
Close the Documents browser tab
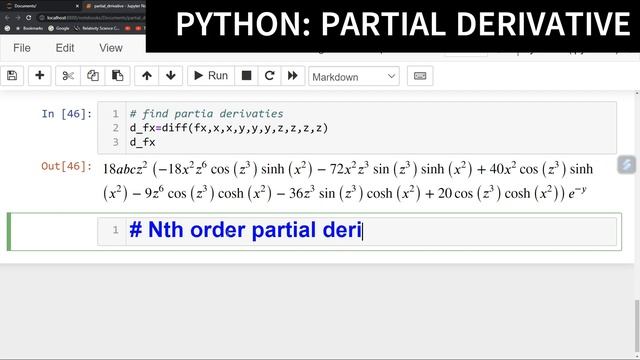77,6
